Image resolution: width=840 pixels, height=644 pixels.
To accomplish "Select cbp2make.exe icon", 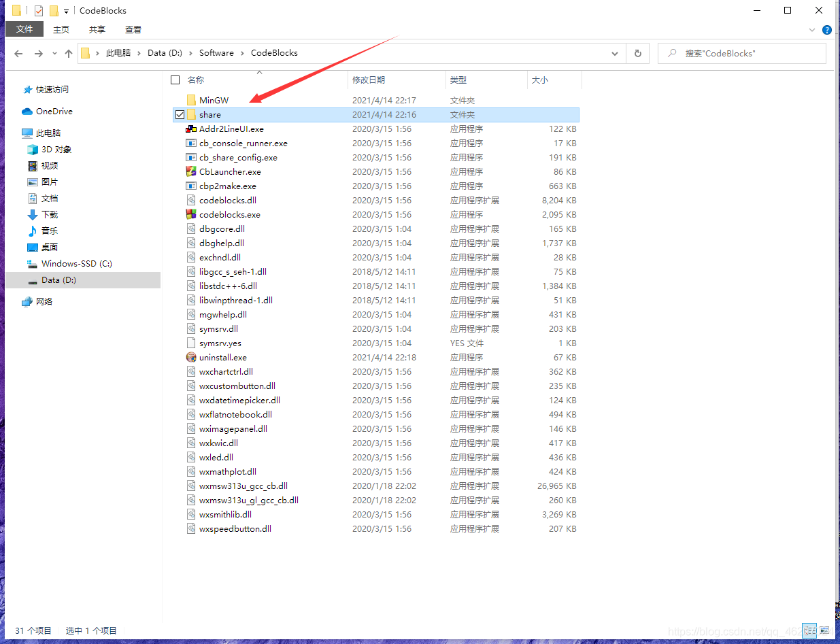I will click(x=191, y=186).
